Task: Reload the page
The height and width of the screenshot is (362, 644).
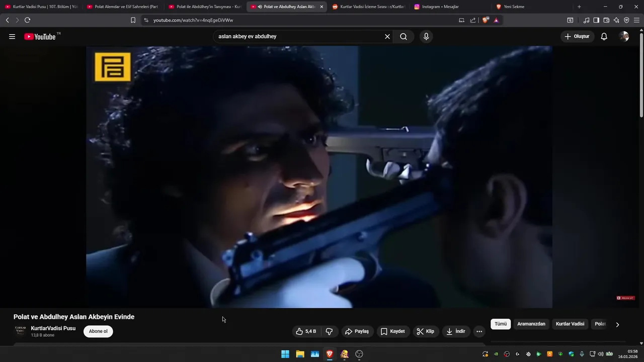Action: tap(27, 20)
